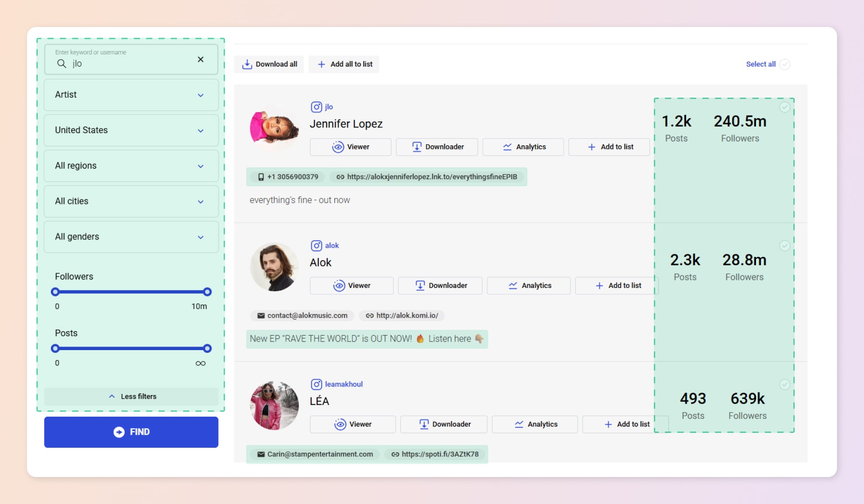Expand the All regions dropdown
Image resolution: width=864 pixels, height=504 pixels.
pyautogui.click(x=131, y=166)
